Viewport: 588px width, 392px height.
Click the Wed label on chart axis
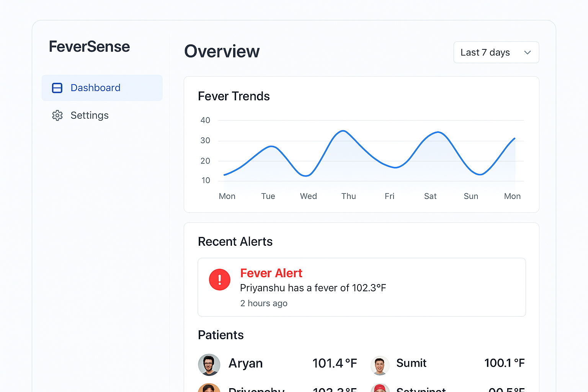pos(308,196)
